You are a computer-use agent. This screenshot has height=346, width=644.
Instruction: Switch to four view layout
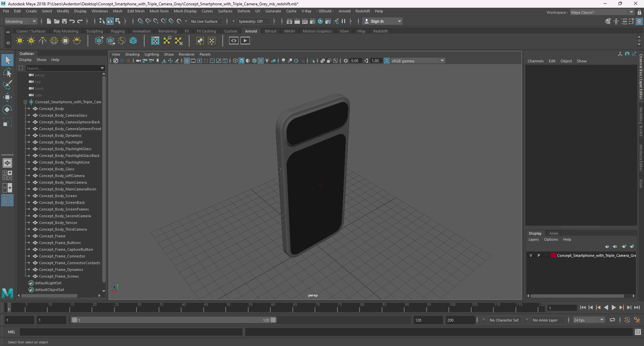[7, 175]
